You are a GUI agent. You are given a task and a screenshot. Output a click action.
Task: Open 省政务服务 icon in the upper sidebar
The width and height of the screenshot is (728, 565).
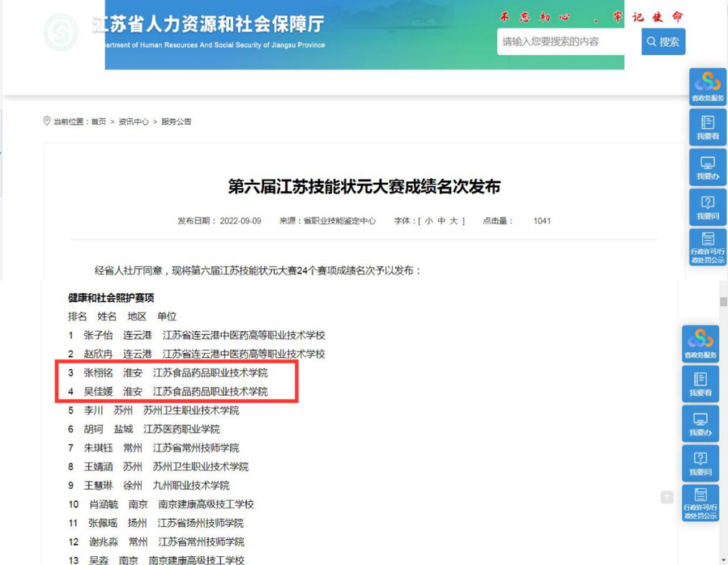[707, 87]
